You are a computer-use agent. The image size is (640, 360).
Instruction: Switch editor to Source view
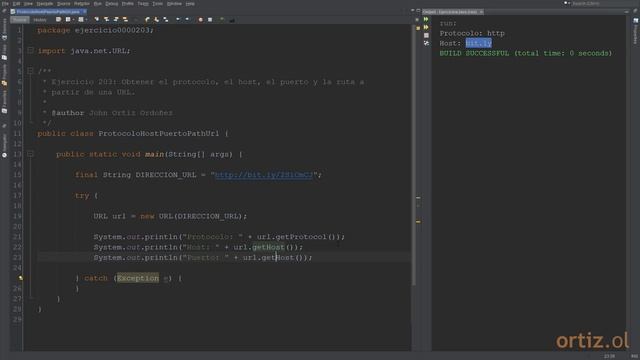click(x=20, y=20)
